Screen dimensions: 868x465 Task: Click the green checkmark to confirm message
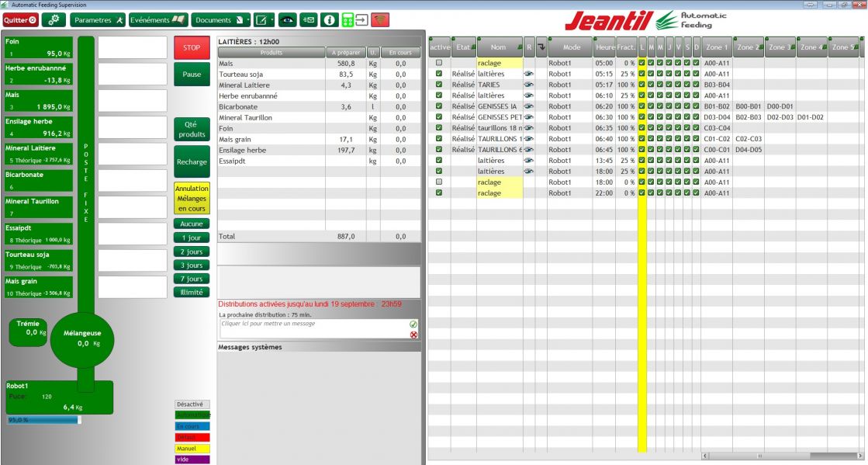coord(413,324)
